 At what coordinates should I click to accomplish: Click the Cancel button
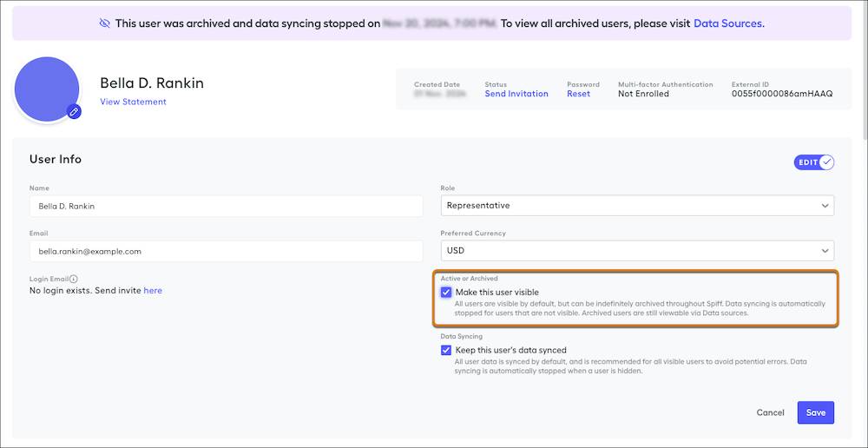point(770,412)
